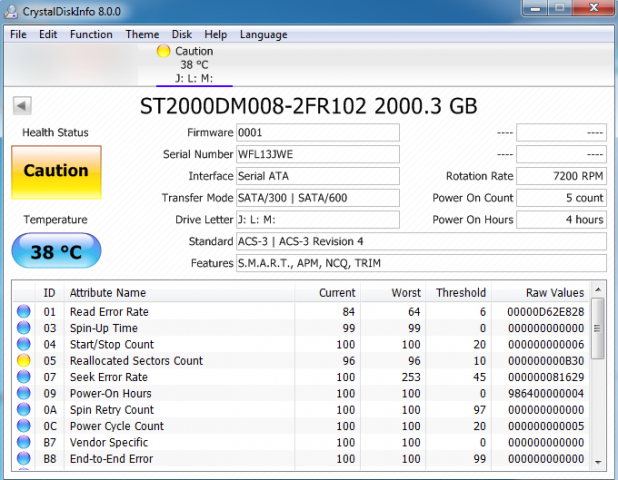Open the Disk menu
618x480 pixels.
tap(182, 34)
